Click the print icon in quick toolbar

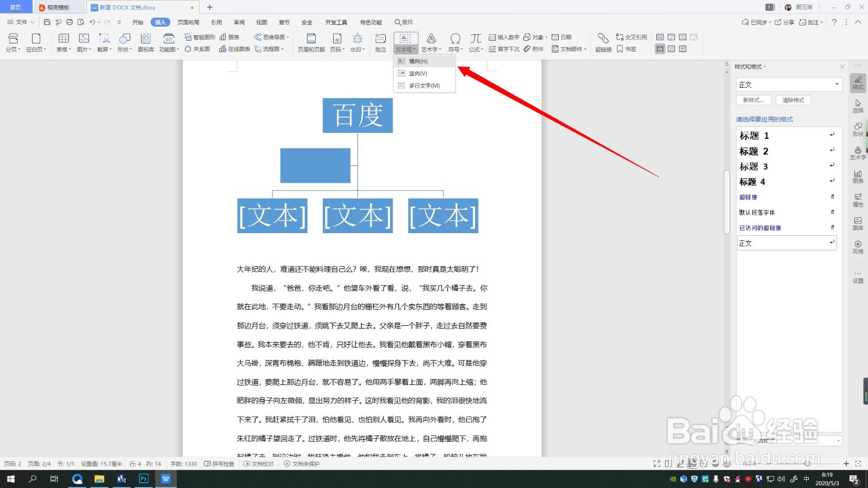[69, 22]
